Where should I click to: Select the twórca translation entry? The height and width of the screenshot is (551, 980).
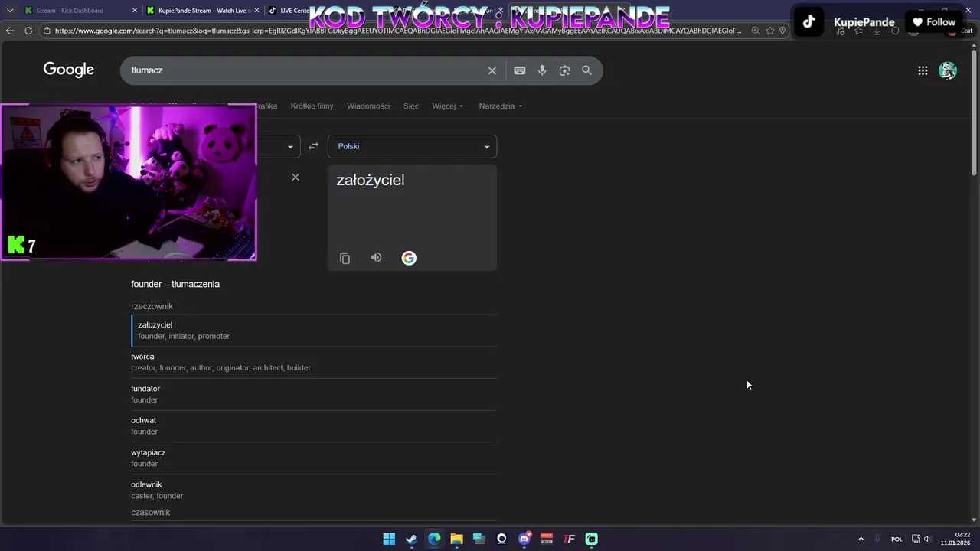click(x=314, y=362)
